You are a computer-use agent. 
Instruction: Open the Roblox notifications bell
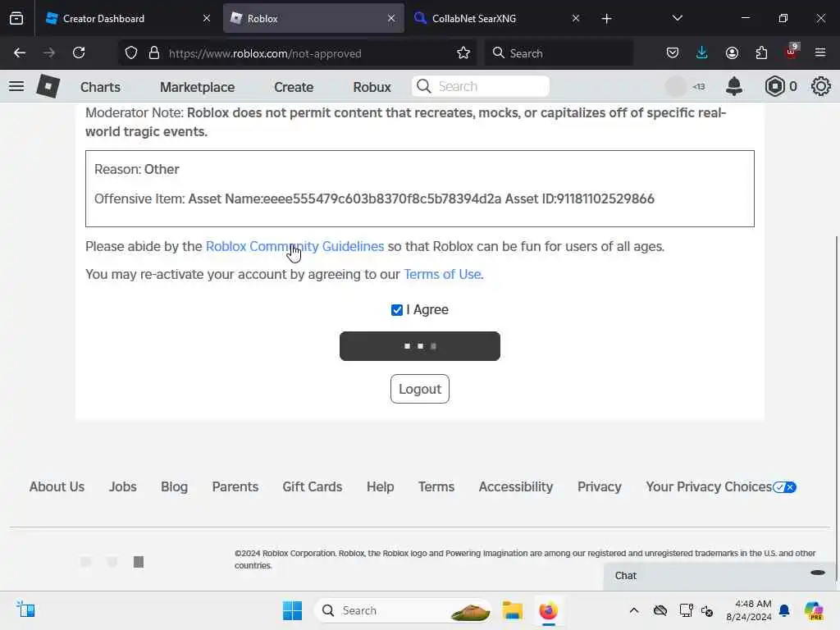click(734, 86)
